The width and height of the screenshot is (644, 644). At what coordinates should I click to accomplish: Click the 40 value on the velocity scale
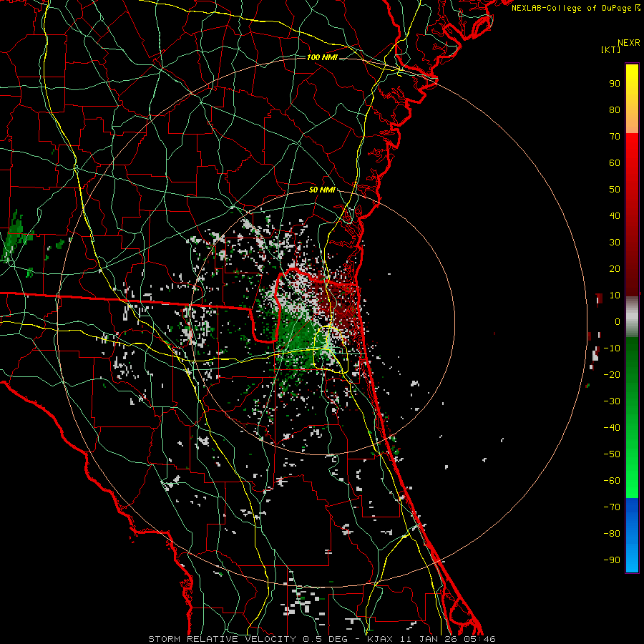[615, 215]
